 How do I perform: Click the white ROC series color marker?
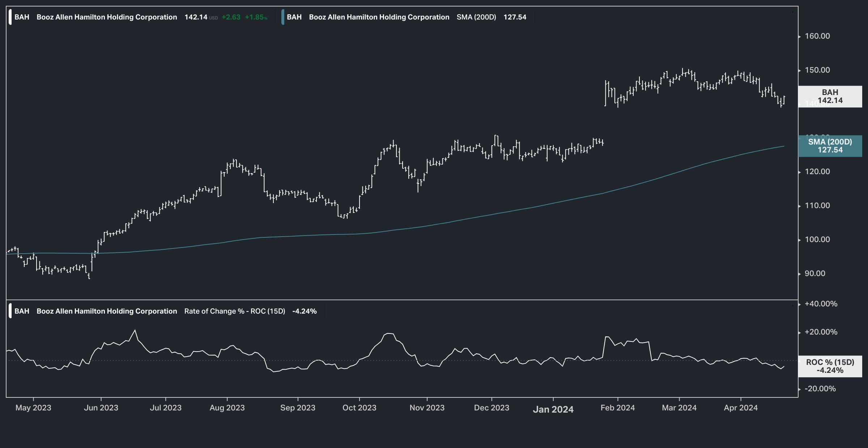(10, 311)
